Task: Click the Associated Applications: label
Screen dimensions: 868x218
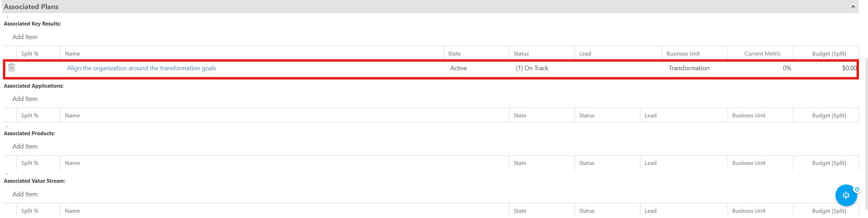Action: click(x=34, y=86)
